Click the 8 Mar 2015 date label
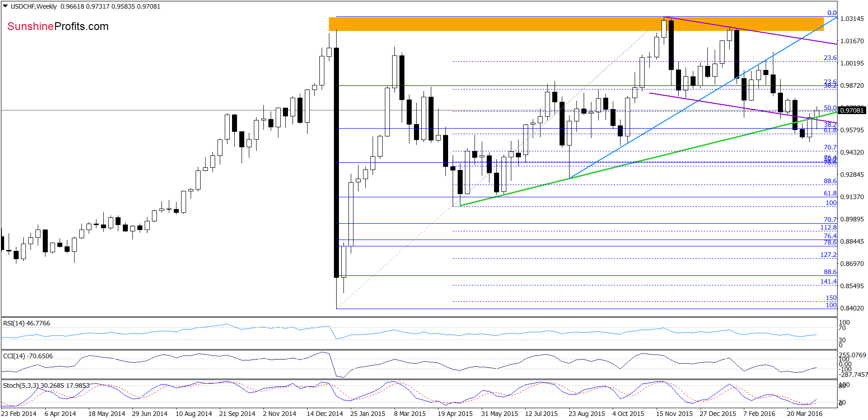Viewport: 868px width, 420px height. (x=410, y=414)
